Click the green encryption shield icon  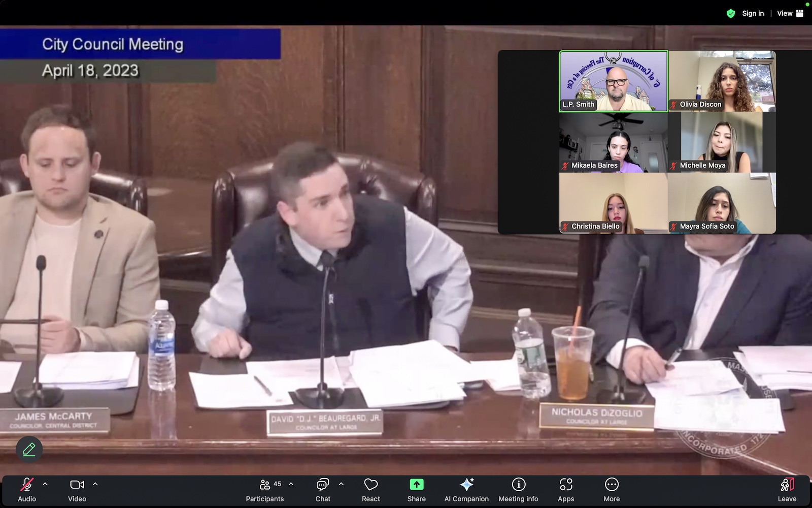[731, 14]
